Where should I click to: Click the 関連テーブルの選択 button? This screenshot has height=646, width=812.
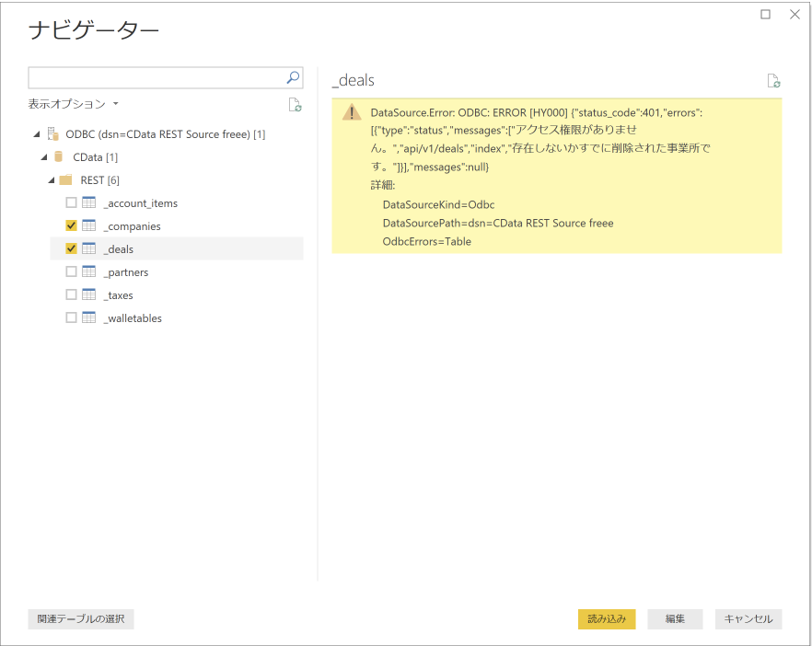tap(80, 618)
